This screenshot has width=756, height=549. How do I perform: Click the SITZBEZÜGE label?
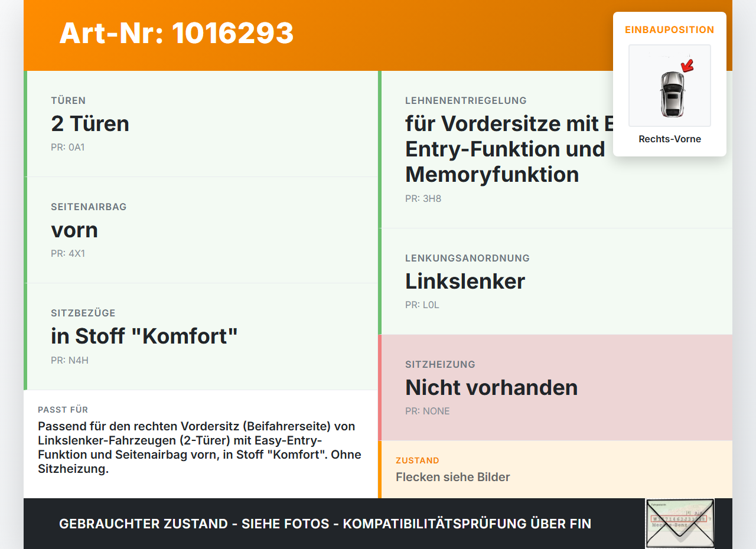pos(83,313)
